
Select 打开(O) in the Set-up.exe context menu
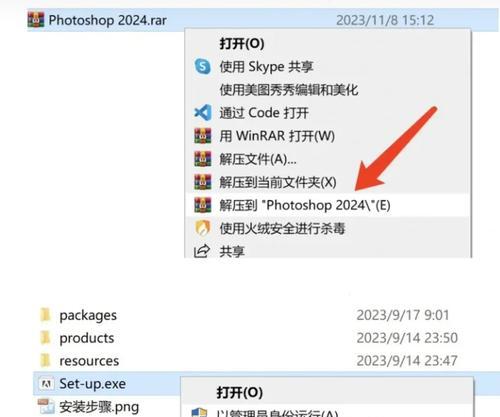pyautogui.click(x=240, y=392)
